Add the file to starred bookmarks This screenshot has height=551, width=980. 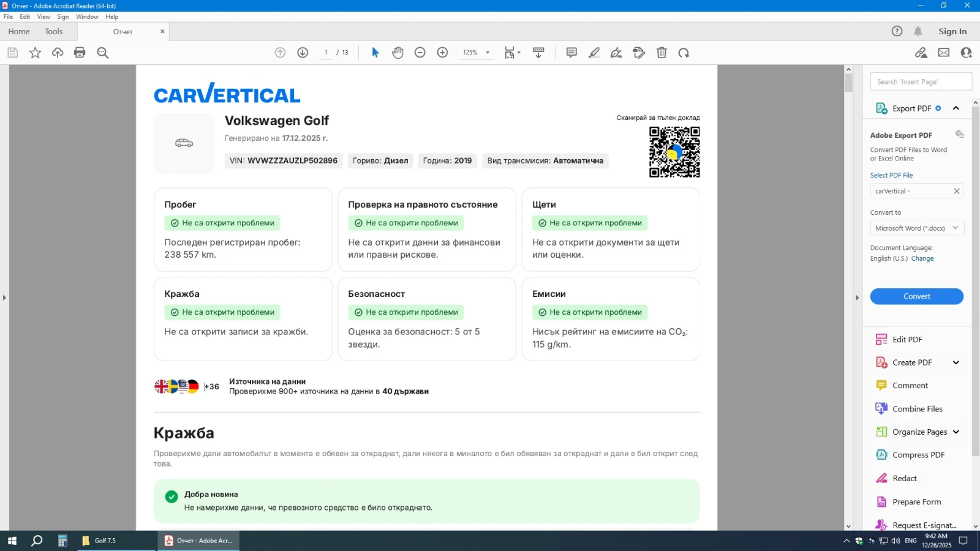(x=35, y=53)
